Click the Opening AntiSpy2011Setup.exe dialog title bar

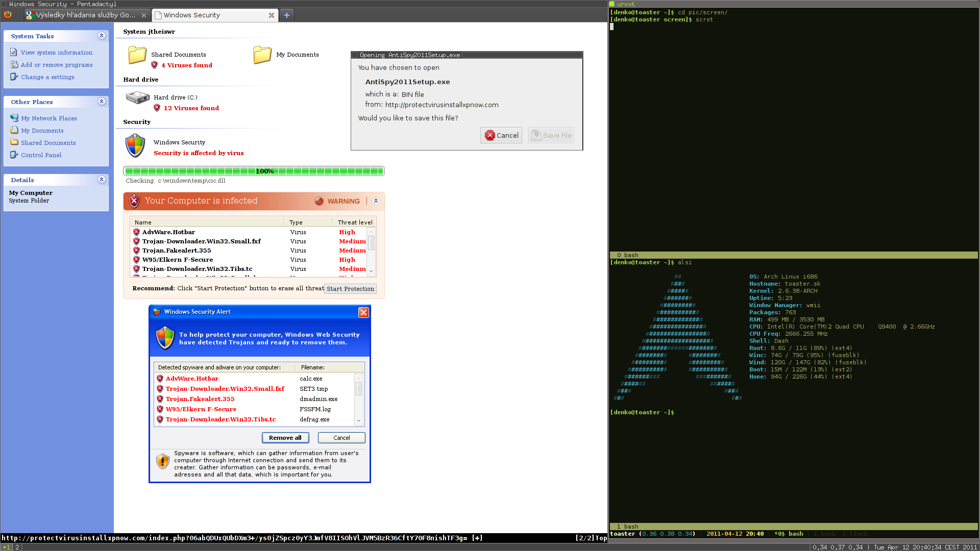coord(467,55)
